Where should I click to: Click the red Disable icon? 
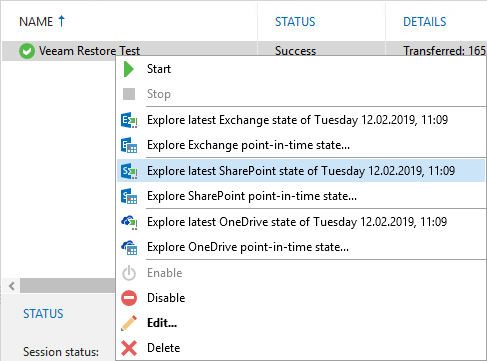[129, 298]
